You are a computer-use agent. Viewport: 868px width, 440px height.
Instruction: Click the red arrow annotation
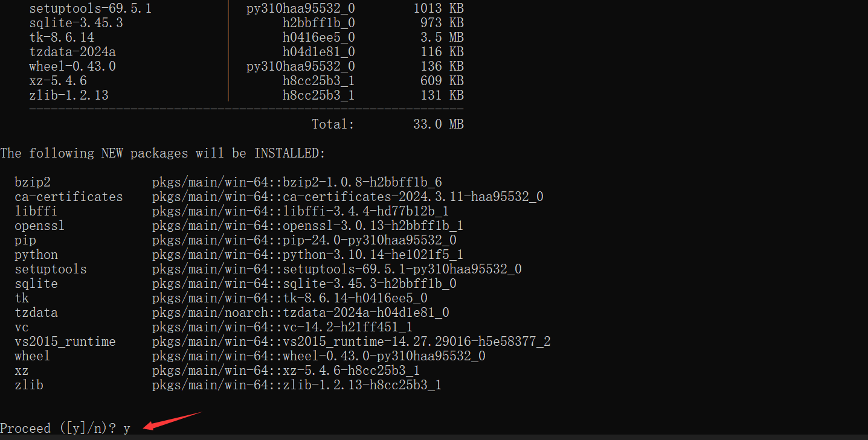171,421
